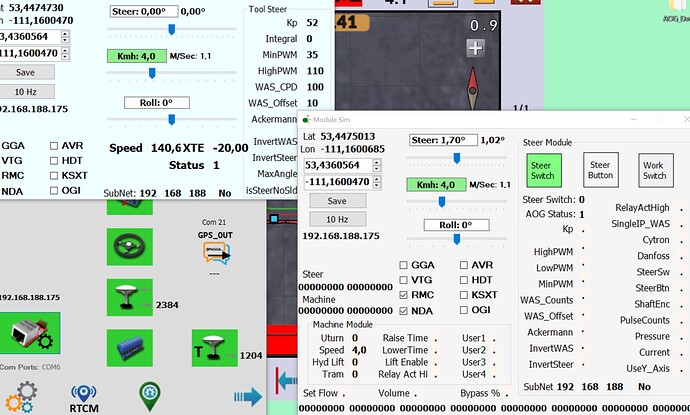Screen dimensions: 690x415
Task: Enable the HDT checkbox in the back window
Action: pos(54,161)
